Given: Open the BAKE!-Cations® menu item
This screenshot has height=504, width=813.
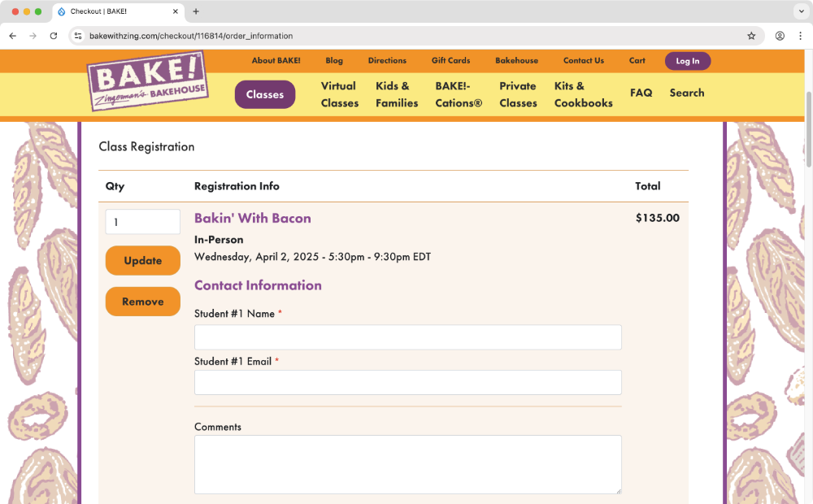Looking at the screenshot, I should tap(458, 94).
